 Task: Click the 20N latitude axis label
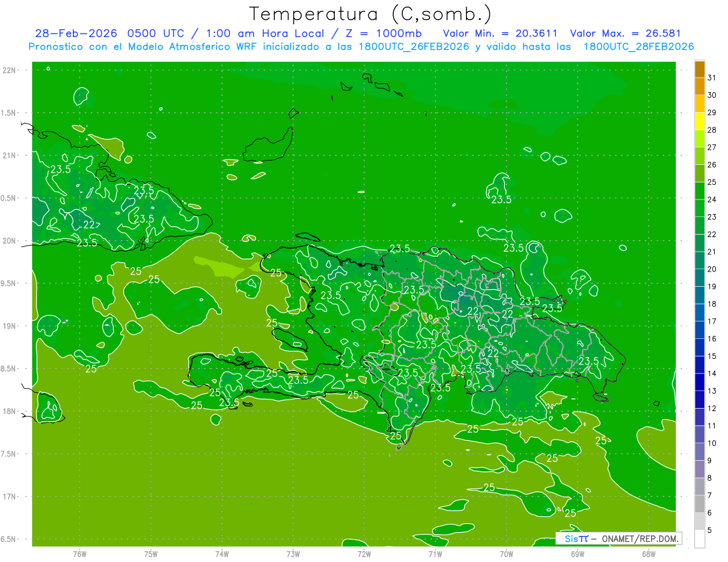pos(8,241)
